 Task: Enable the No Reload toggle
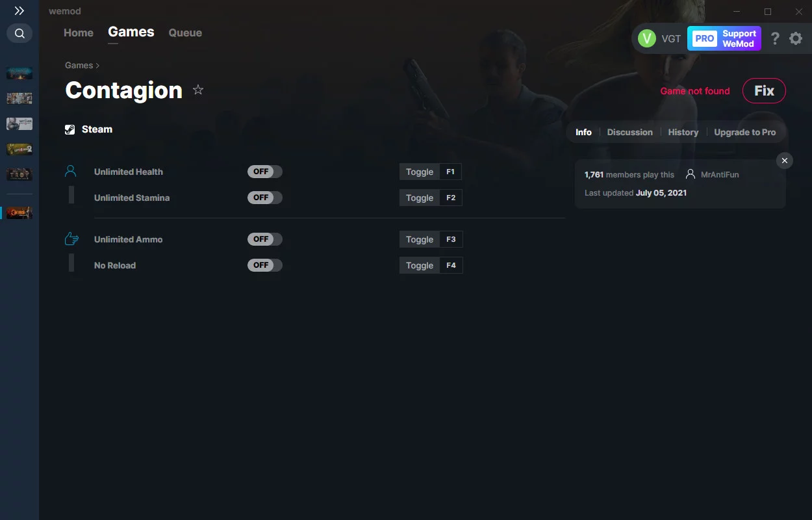click(x=265, y=265)
